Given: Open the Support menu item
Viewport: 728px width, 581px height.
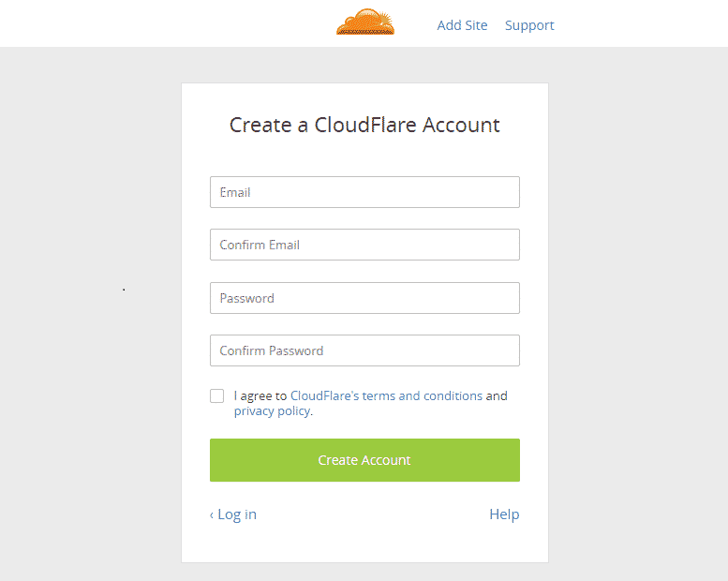Looking at the screenshot, I should pyautogui.click(x=529, y=25).
